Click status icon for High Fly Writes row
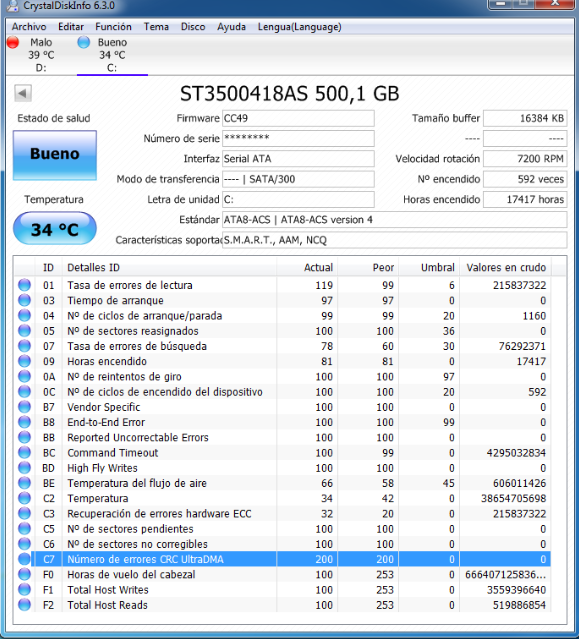 (24, 467)
